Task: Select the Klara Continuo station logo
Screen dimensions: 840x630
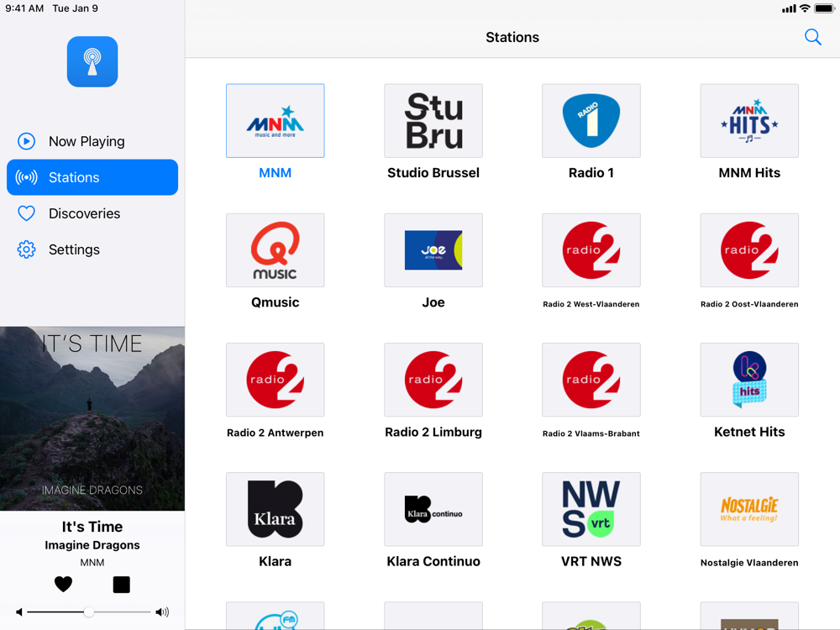Action: tap(433, 510)
